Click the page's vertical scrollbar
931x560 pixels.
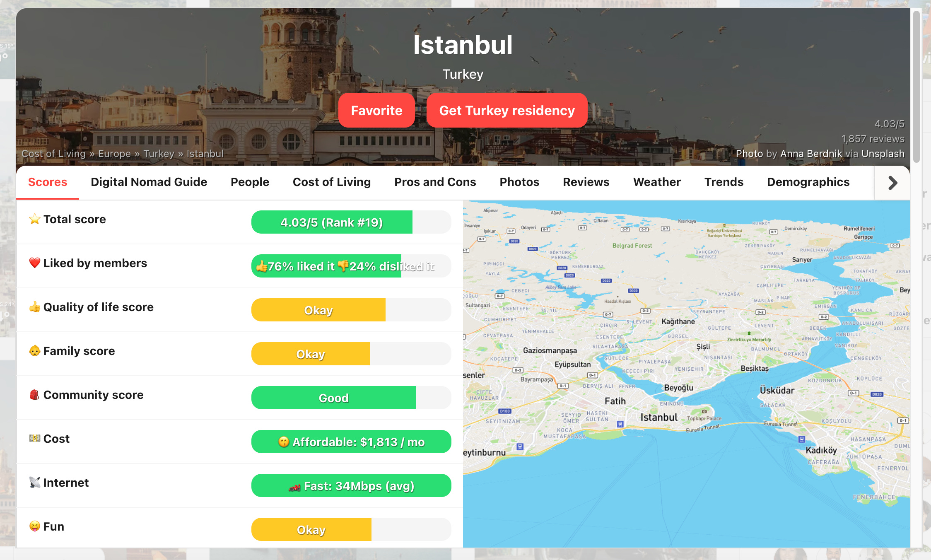[916, 87]
